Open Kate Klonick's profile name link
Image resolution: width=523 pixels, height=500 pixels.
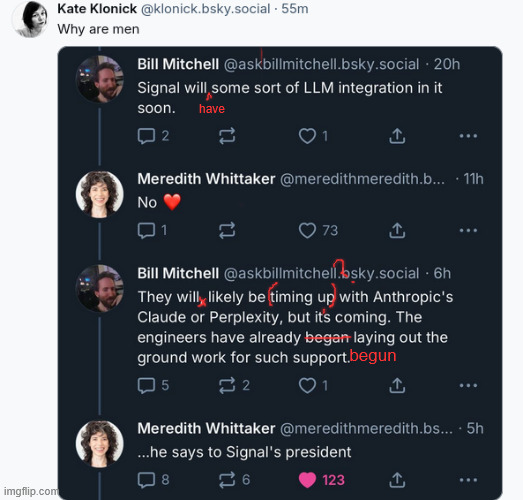click(97, 9)
